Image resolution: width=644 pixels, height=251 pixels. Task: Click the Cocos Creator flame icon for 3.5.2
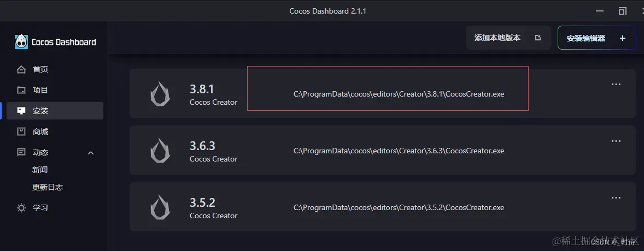[160, 207]
